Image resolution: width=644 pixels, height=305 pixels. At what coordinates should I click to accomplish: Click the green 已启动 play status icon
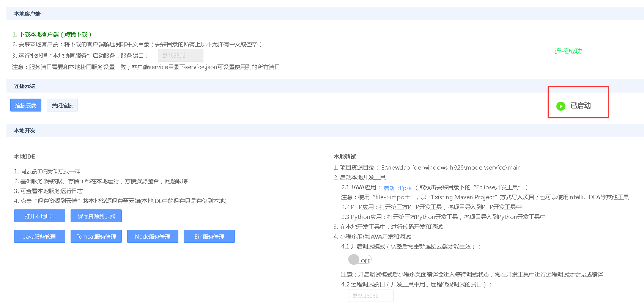pyautogui.click(x=561, y=106)
